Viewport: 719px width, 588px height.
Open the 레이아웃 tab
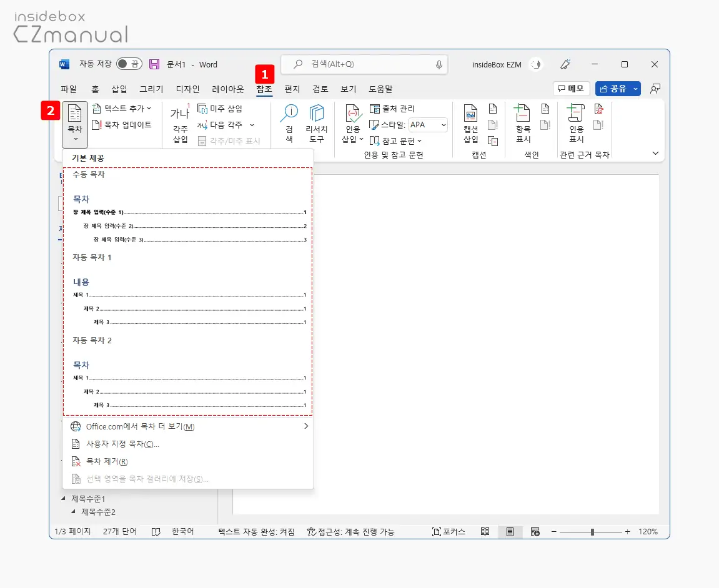[228, 89]
